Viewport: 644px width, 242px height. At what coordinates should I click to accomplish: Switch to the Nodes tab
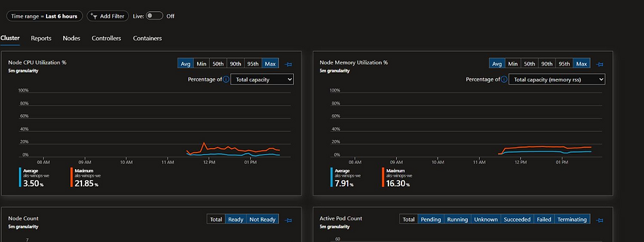(72, 38)
